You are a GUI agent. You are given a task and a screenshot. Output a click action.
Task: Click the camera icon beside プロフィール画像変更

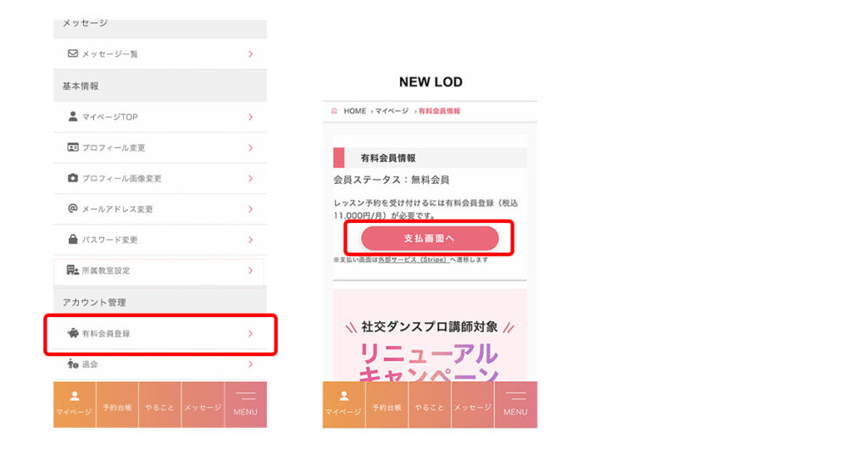tap(73, 178)
